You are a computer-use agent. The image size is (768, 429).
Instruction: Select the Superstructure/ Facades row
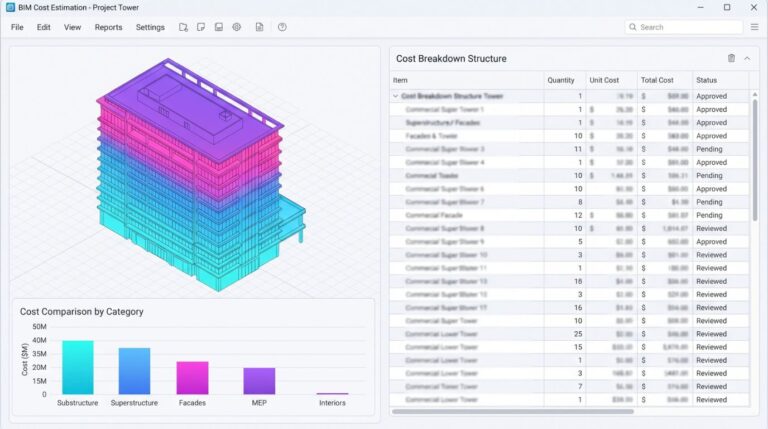(x=570, y=122)
